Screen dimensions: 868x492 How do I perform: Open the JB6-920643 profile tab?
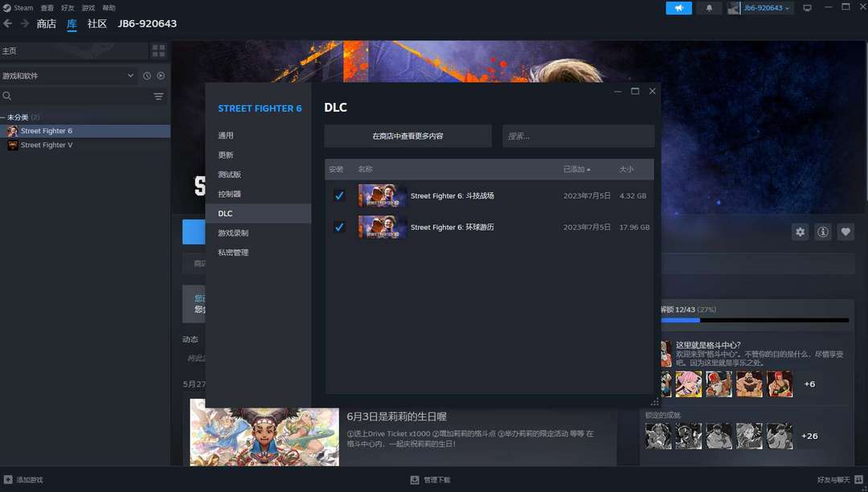click(147, 24)
